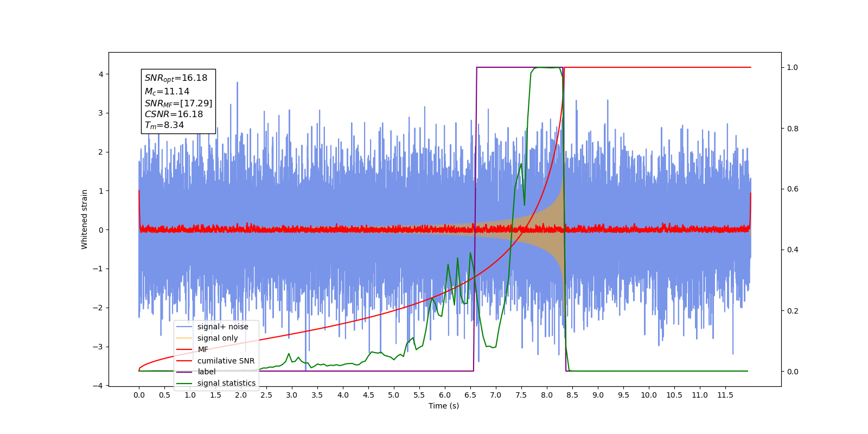
Task: Click the 11.5 tick on the time axis
Action: coord(725,395)
